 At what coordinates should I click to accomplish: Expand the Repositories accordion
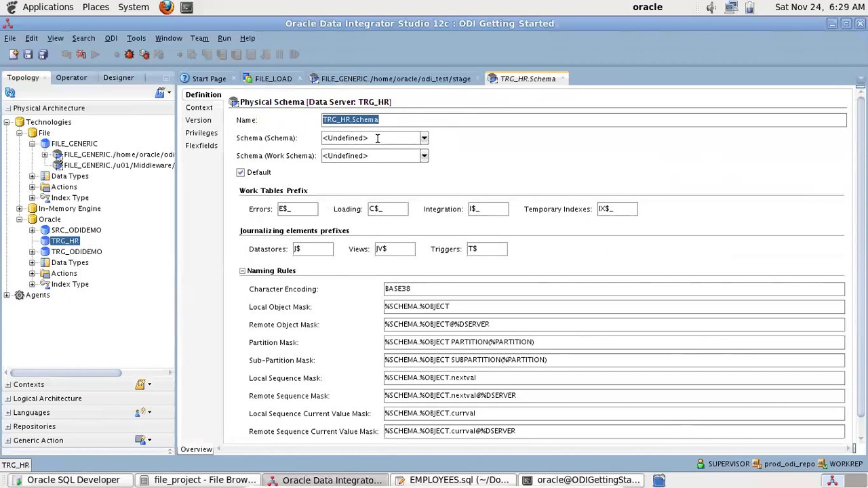8,426
